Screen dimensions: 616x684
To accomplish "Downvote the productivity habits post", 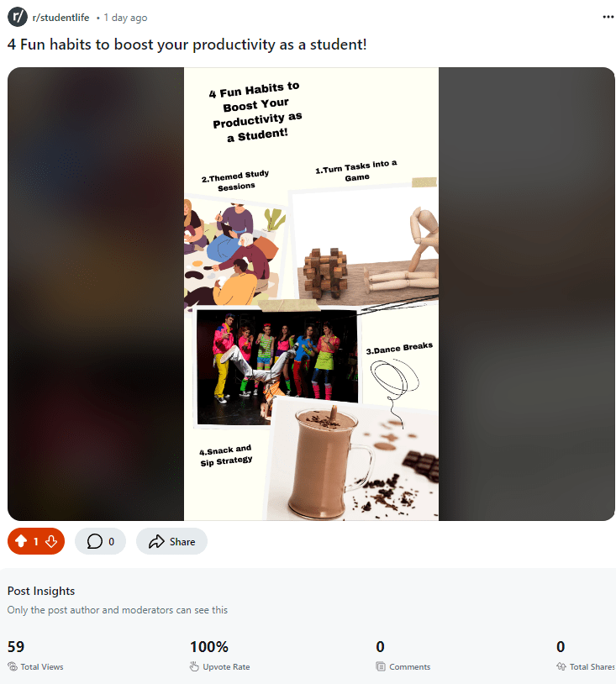I will 51,542.
